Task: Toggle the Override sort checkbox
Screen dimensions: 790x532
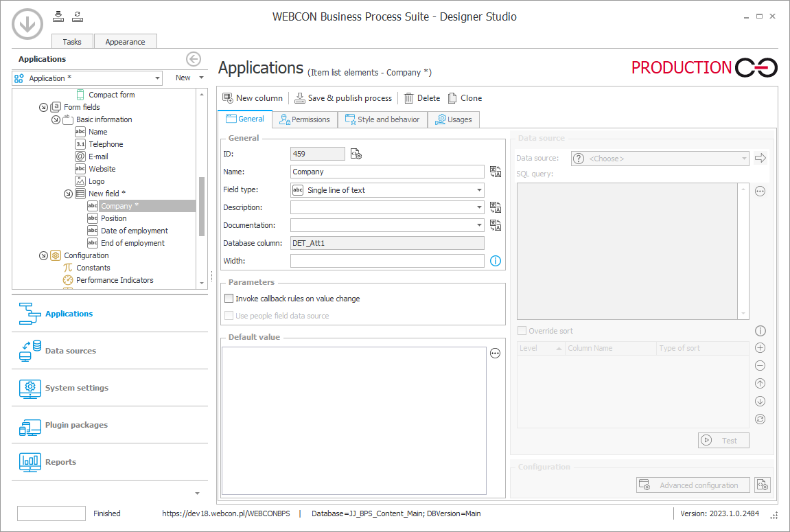Action: [x=522, y=330]
